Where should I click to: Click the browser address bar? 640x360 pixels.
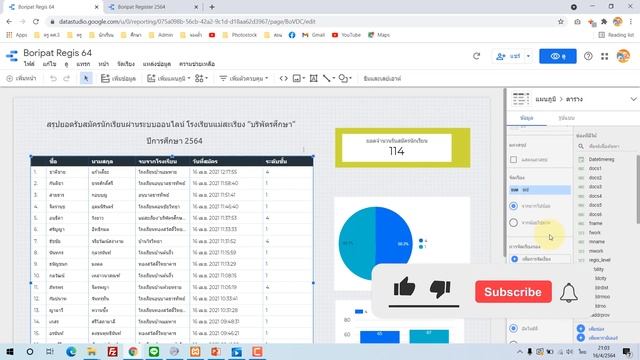tap(302, 22)
